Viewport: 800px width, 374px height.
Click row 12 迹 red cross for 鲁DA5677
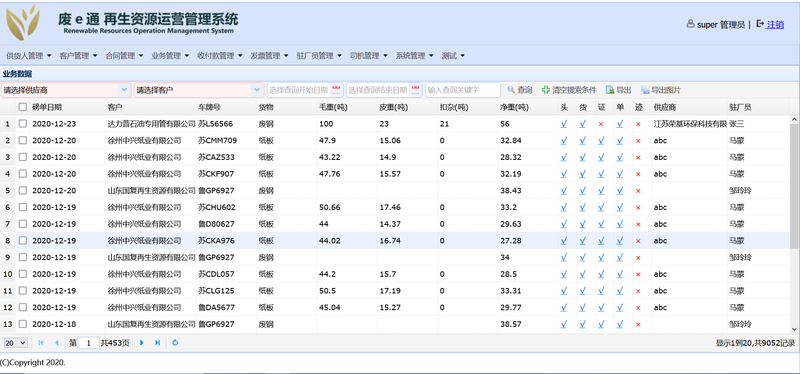(638, 308)
